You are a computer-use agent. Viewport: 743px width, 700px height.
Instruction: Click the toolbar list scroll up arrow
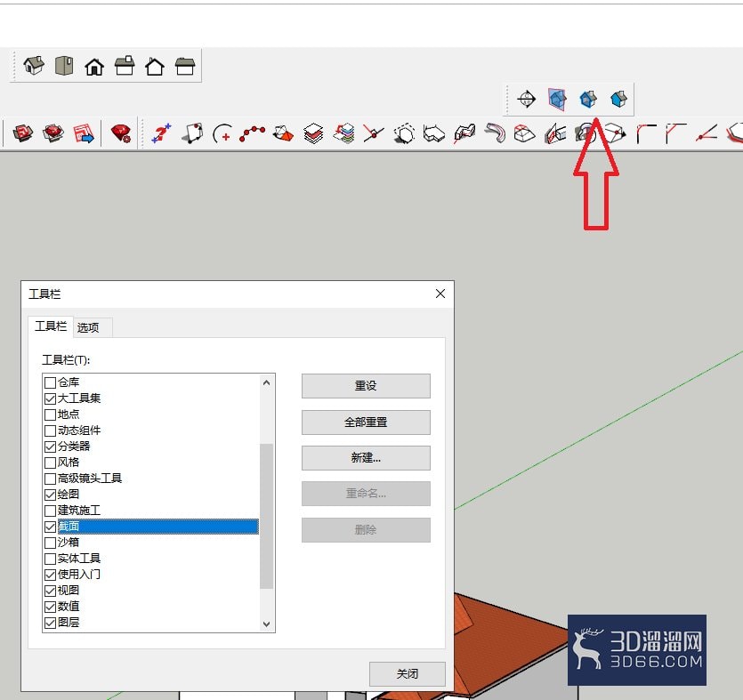266,382
